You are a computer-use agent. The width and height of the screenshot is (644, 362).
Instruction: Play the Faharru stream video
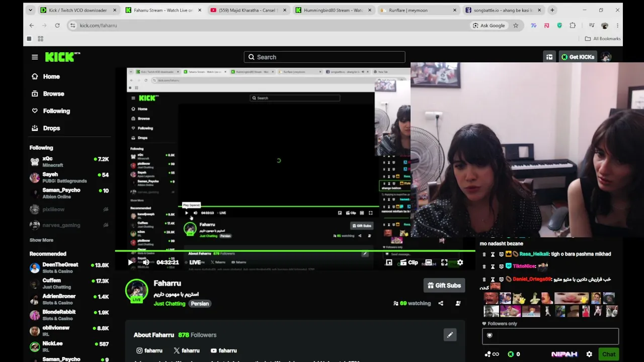point(130,262)
